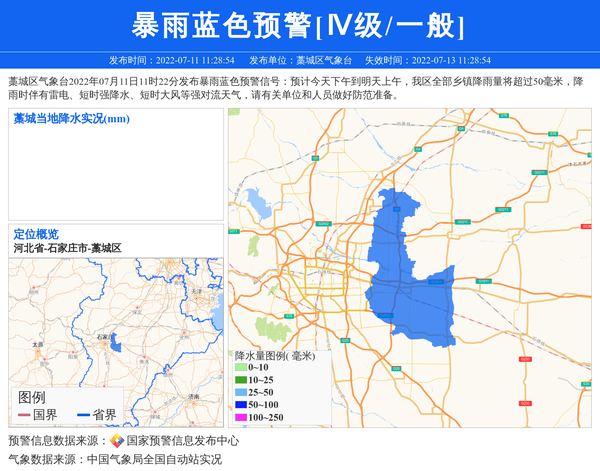Click the 降水量图例 legend title
This screenshot has width=600, height=471.
pyautogui.click(x=275, y=355)
